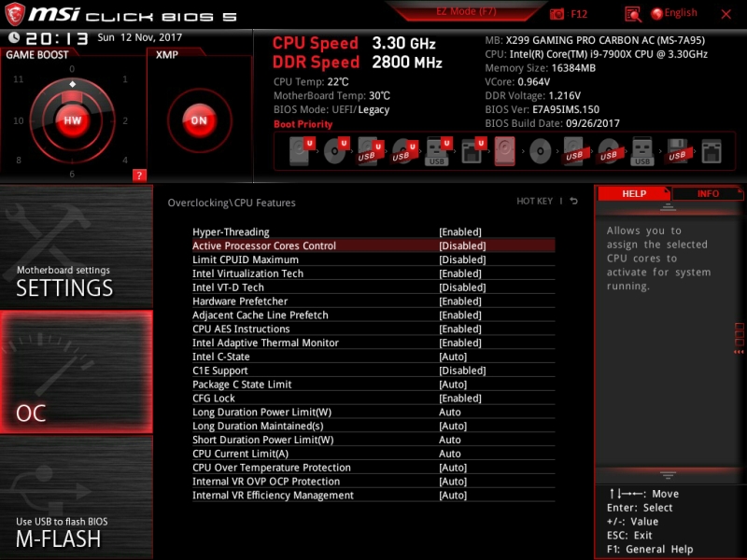Open Intel C-State [Auto] value
Image resolution: width=747 pixels, height=560 pixels.
pyautogui.click(x=453, y=357)
